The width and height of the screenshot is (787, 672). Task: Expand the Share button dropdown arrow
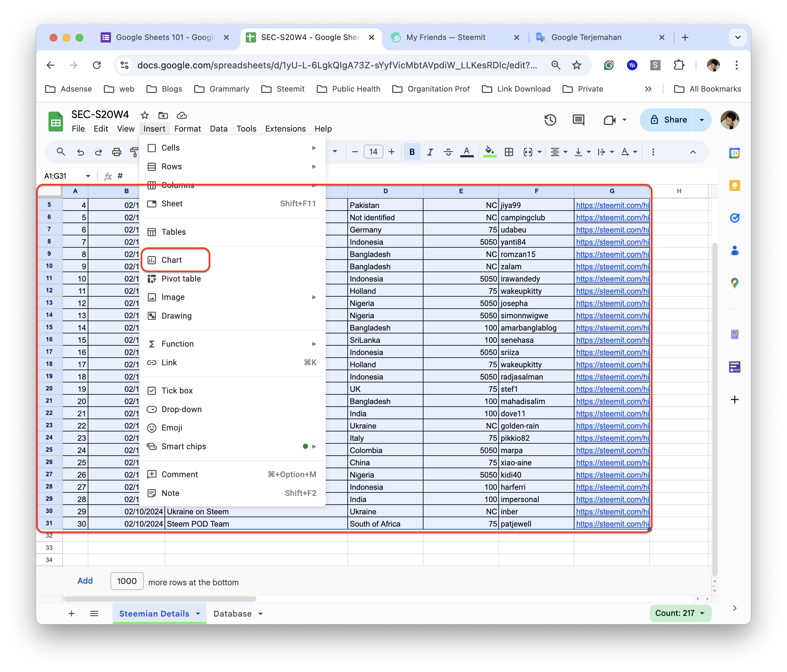tap(702, 120)
